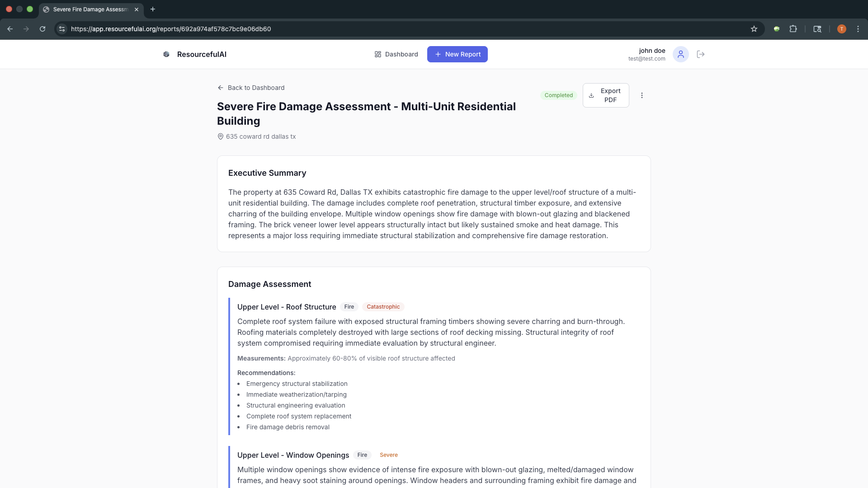This screenshot has width=868, height=488.
Task: Create a report with New Report button
Action: tap(457, 54)
